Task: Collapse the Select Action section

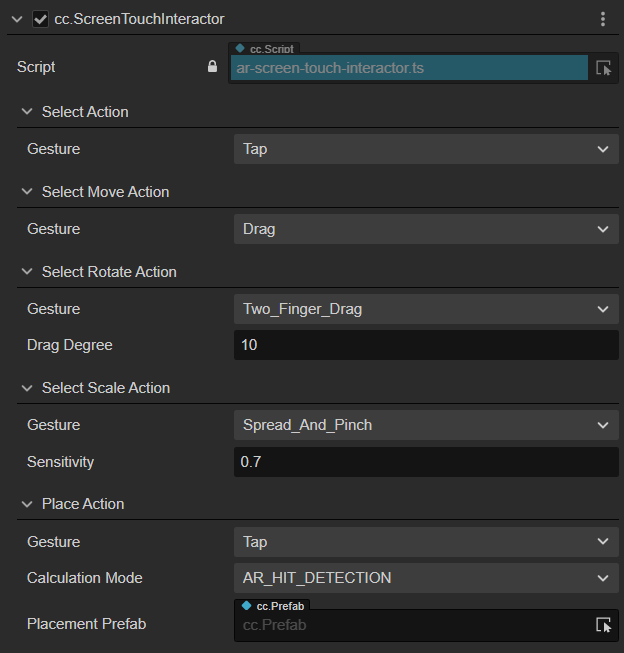Action: 27,112
